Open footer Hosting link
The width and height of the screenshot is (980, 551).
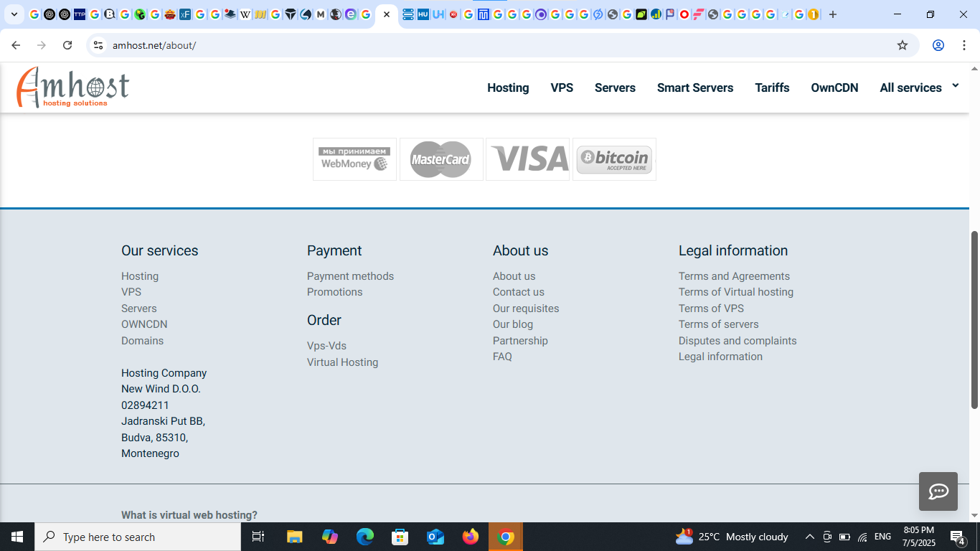[x=140, y=276]
